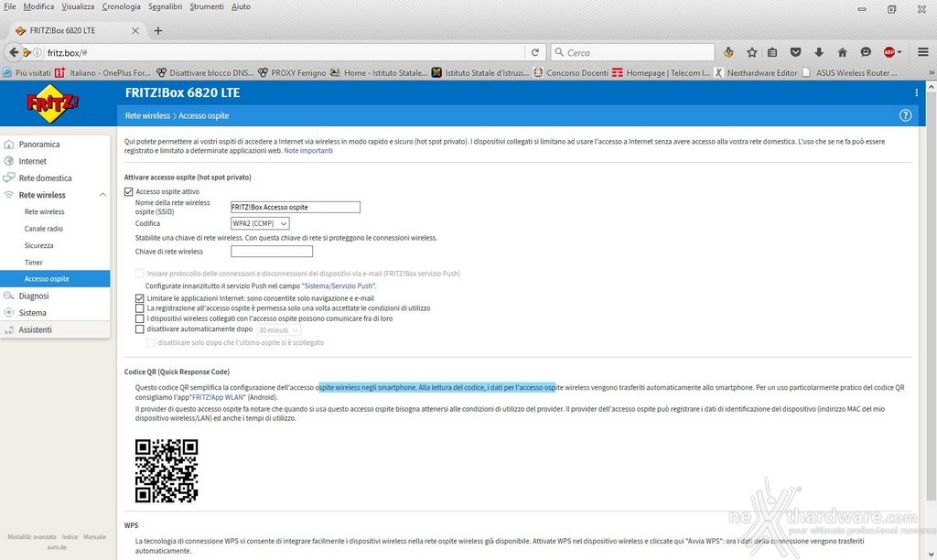
Task: Collapse the Rete wireless menu chevron
Action: tap(102, 195)
